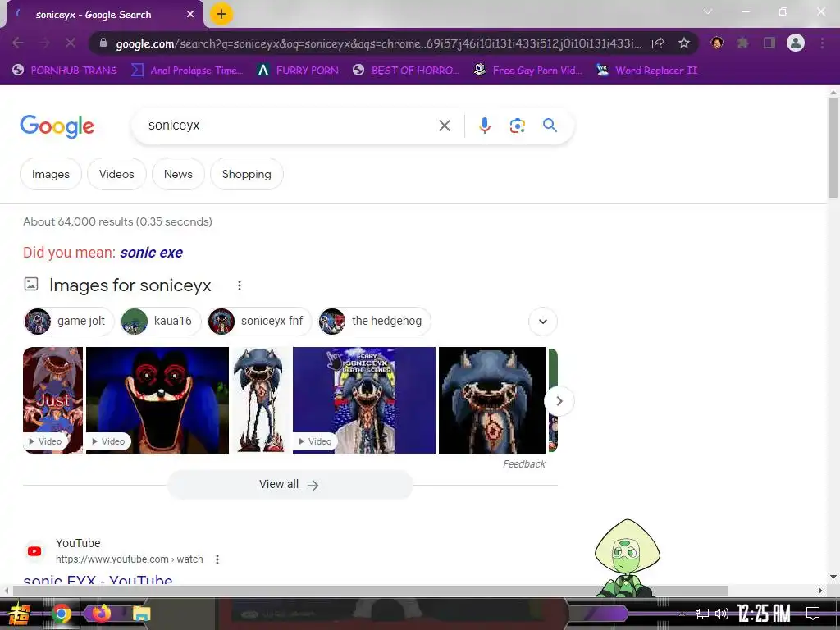Click the browser forward arrow

tap(44, 43)
